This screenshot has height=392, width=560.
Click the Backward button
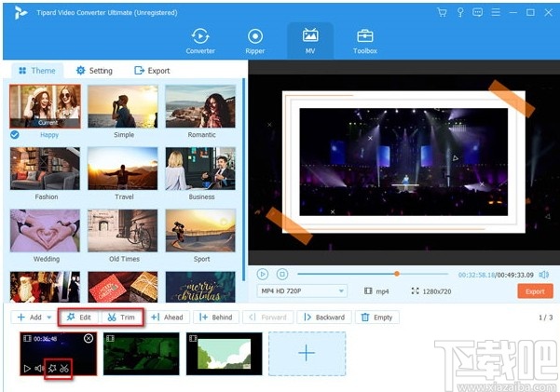click(324, 317)
